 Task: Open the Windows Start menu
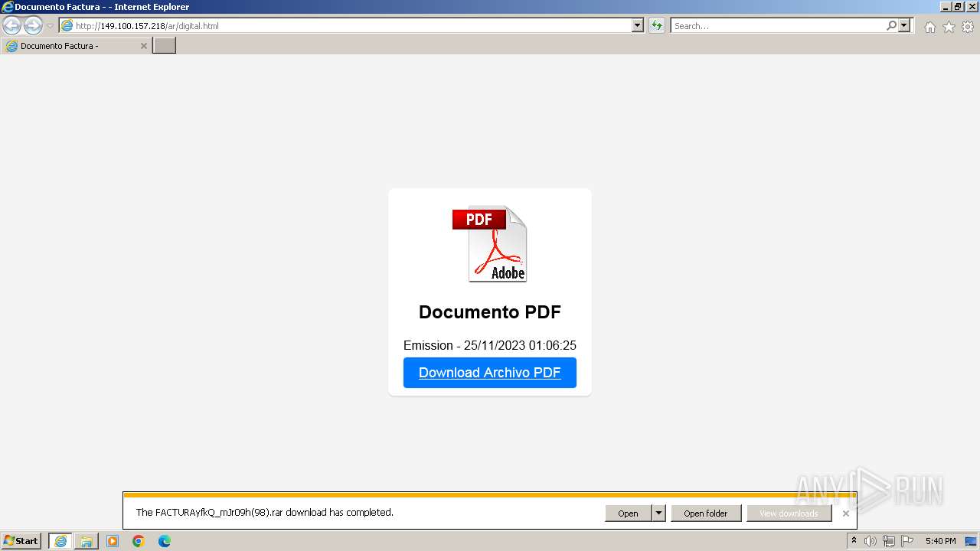point(21,541)
